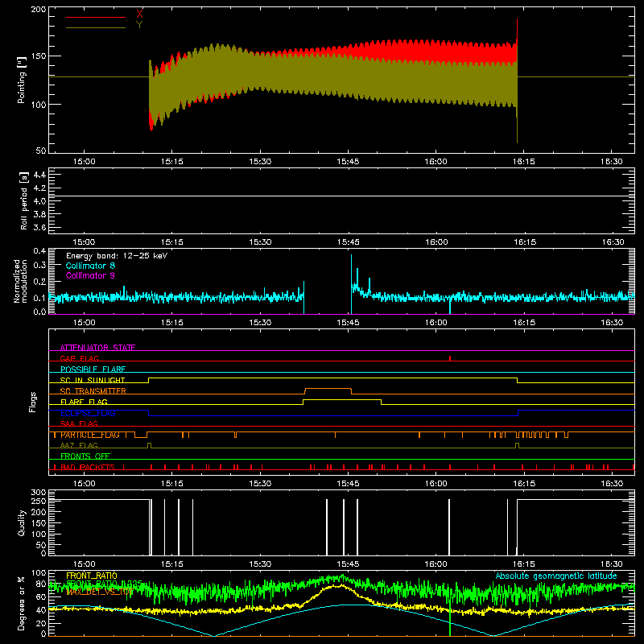Click the red X legend line swatch
This screenshot has width=644, height=644.
coord(96,17)
